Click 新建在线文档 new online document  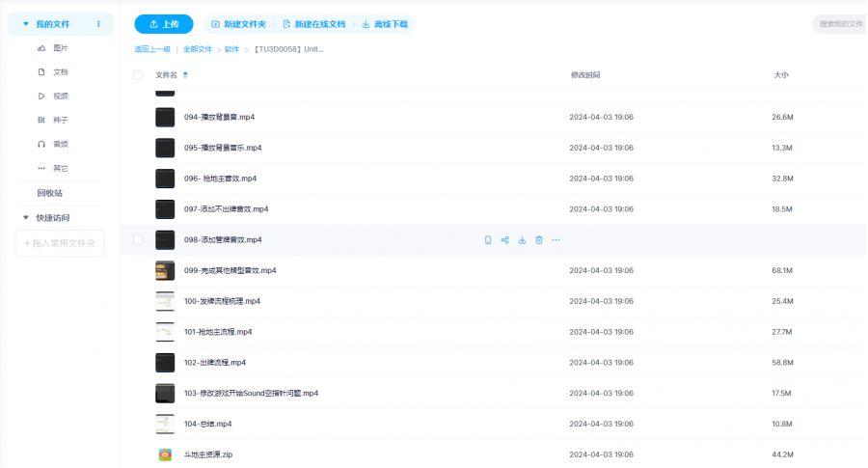(x=313, y=24)
